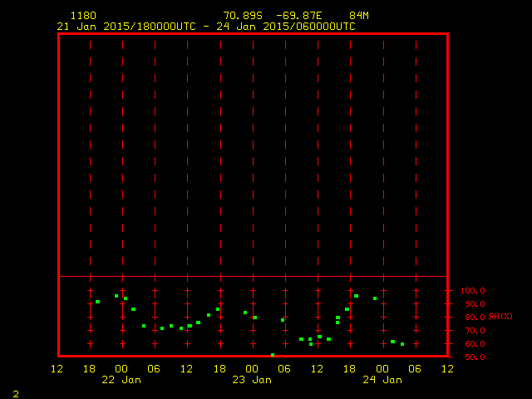Click the "00" hour label above 23 Jan
This screenshot has width=532, height=399.
pos(252,369)
